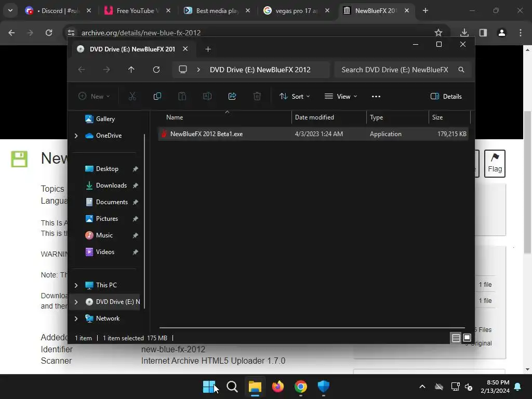
Task: Open Chrome three-dot menu
Action: [x=521, y=33]
